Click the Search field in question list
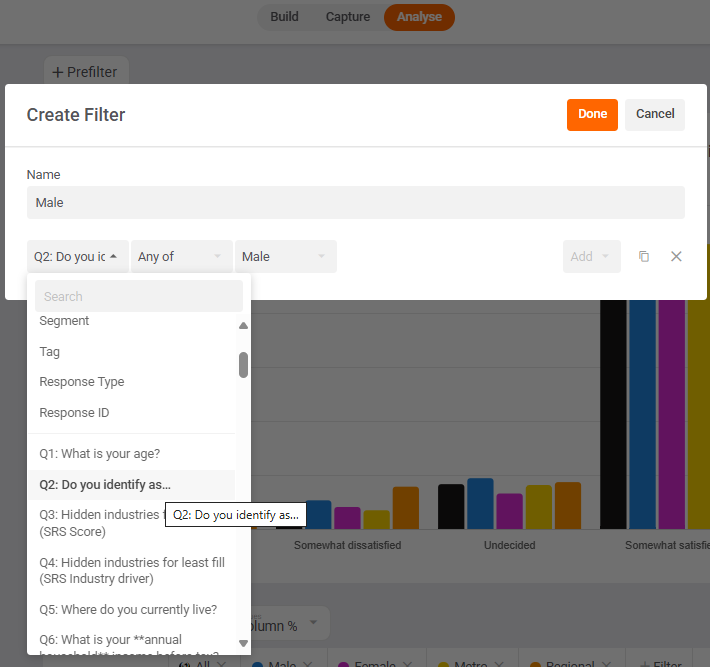 point(139,296)
